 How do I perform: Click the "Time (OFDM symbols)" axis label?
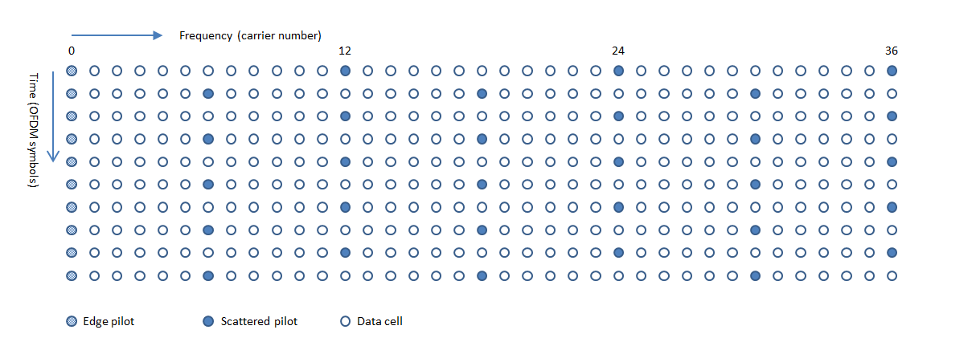click(x=34, y=130)
